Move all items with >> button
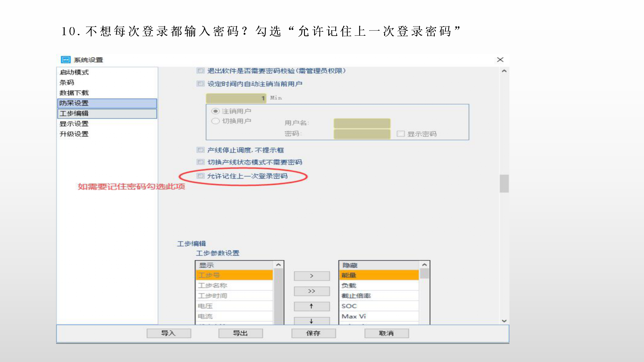 [x=312, y=291]
